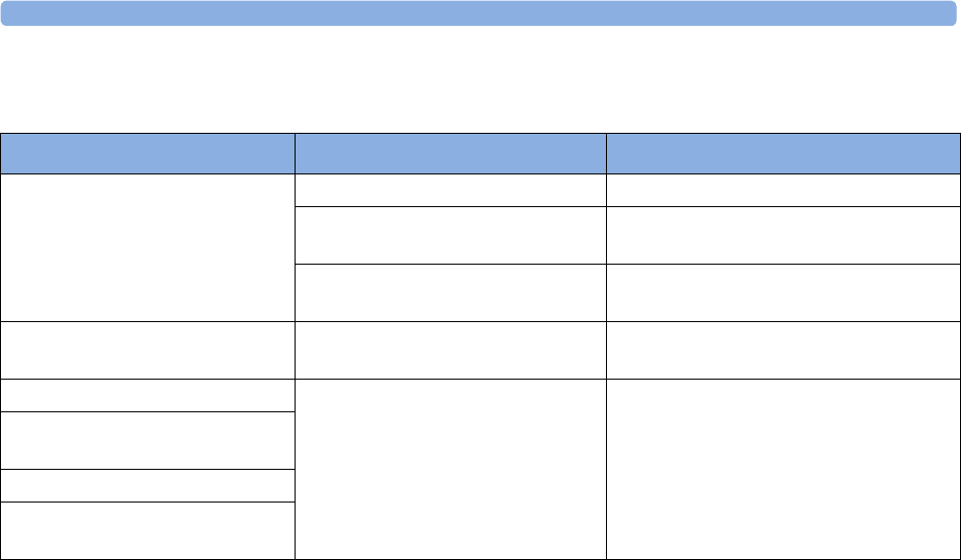Select third column's fourth cell under header
961x560 pixels.
pos(783,350)
